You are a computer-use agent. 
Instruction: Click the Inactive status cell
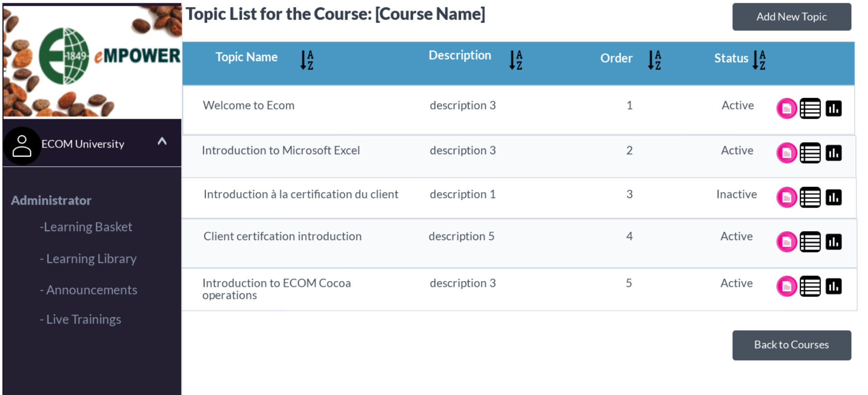click(736, 194)
